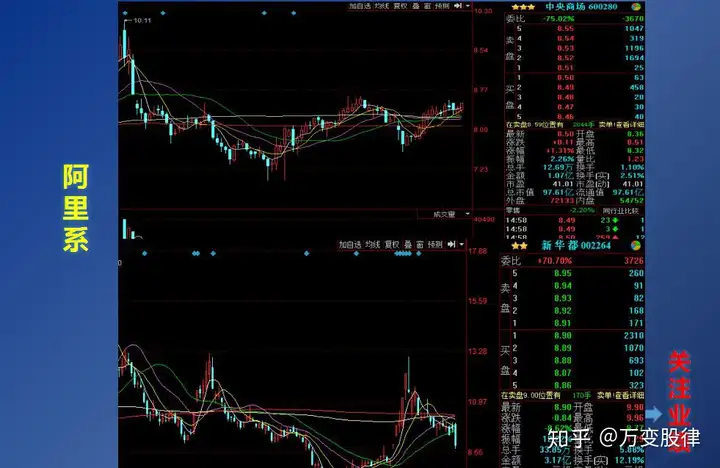This screenshot has width=720, height=468.
Task: Click last blue diamond marker atop 中央商场 chart
Action: pyautogui.click(x=294, y=13)
